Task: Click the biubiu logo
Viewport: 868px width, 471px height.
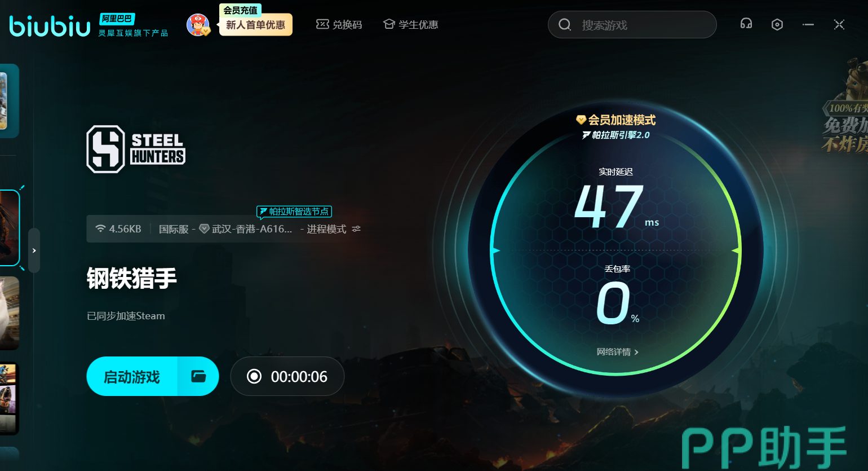Action: pos(50,26)
